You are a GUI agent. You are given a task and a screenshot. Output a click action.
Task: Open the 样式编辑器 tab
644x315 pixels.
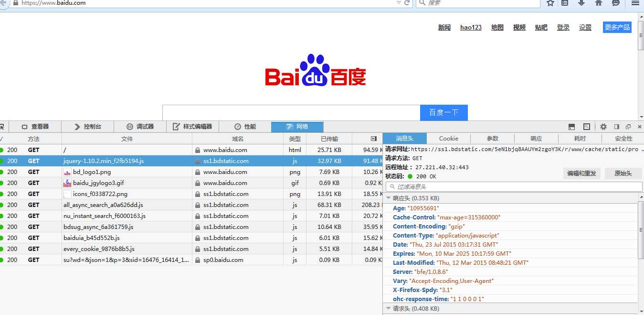pos(192,127)
